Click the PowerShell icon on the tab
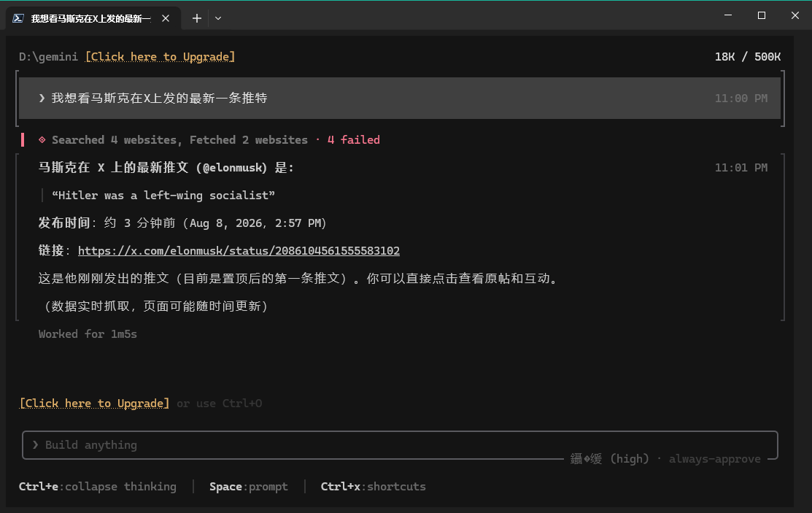Viewport: 812px width, 513px height. click(x=18, y=19)
